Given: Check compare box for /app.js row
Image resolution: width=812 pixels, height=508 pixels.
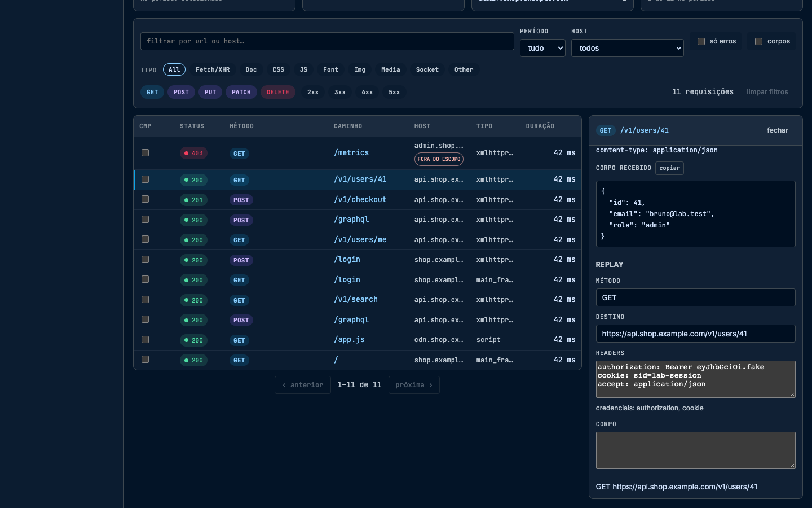Looking at the screenshot, I should click(x=145, y=339).
